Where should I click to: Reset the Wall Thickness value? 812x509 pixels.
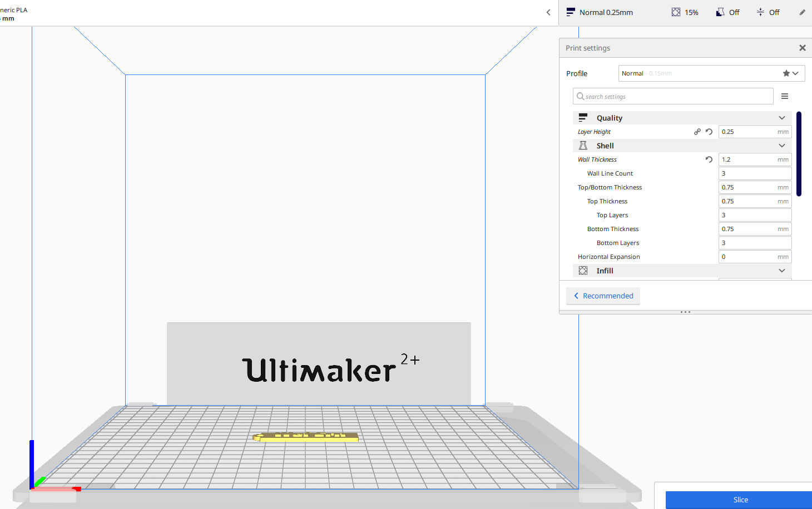tap(709, 159)
